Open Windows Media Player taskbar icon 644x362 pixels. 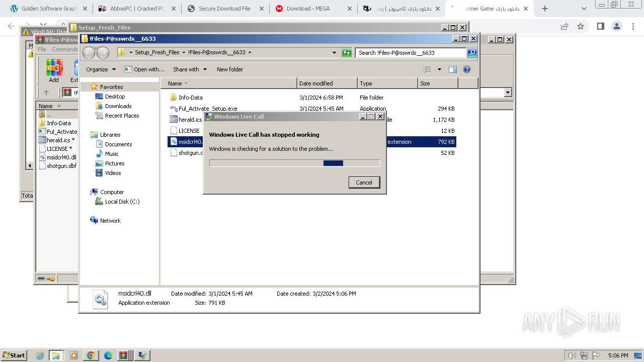pos(74,355)
